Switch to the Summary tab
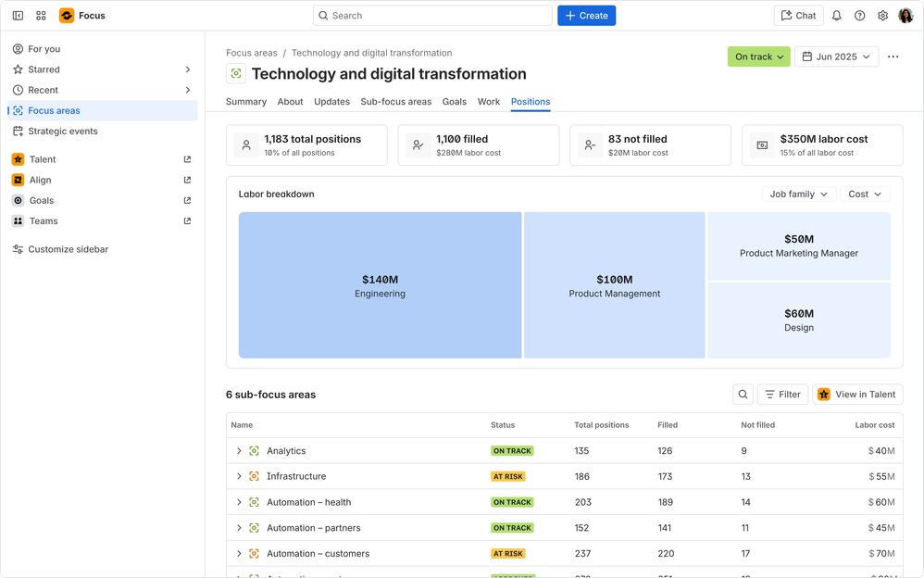 coord(245,102)
